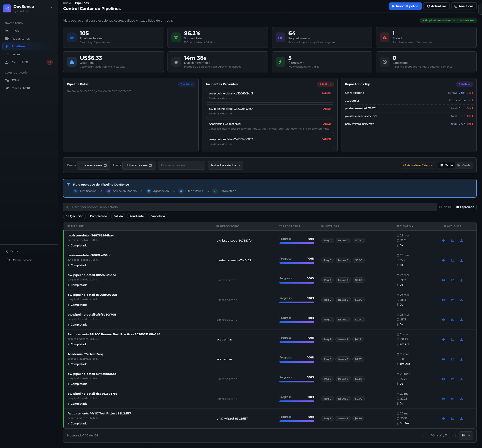Open Todos los estados dropdown
Image resolution: width=482 pixels, height=448 pixels.
tap(225, 165)
